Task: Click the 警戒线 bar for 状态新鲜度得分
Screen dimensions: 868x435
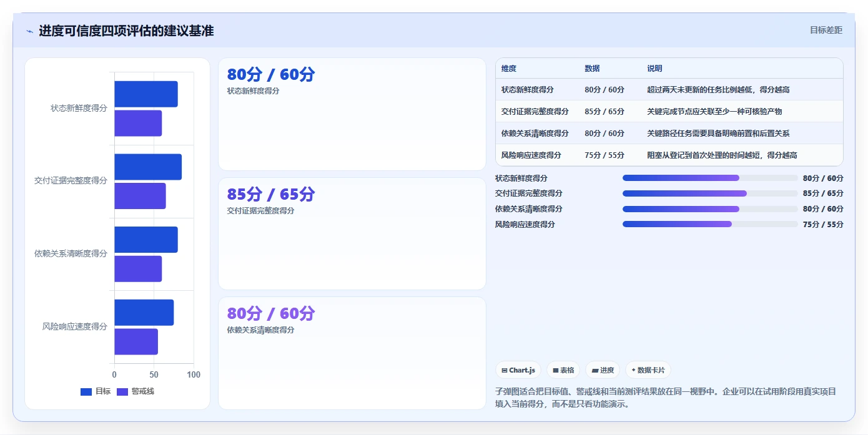Action: (x=138, y=124)
